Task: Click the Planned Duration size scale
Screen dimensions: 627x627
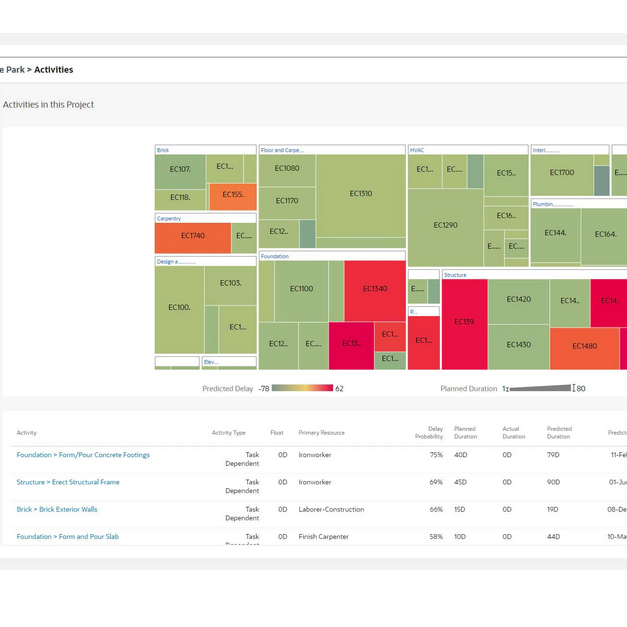Action: pos(540,388)
